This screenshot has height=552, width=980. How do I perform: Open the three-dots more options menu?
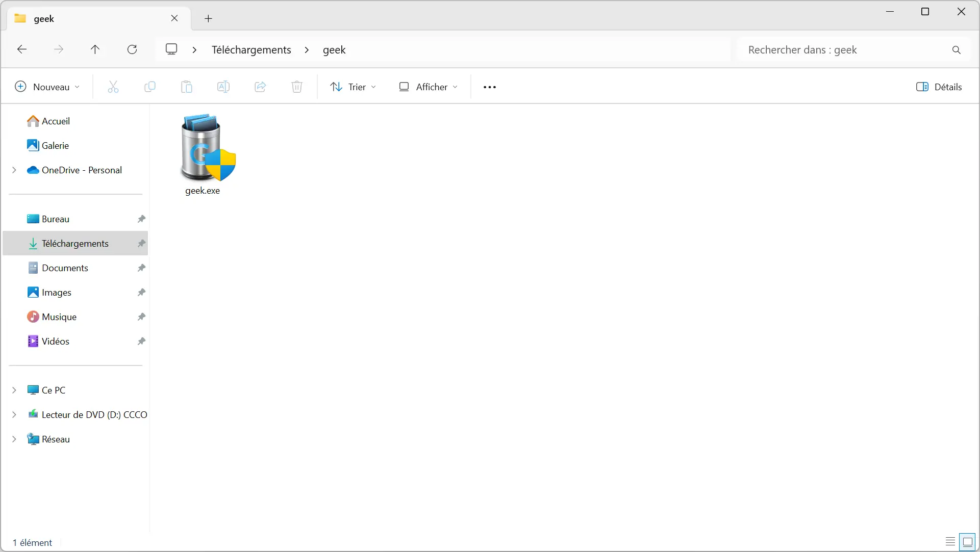pos(490,87)
